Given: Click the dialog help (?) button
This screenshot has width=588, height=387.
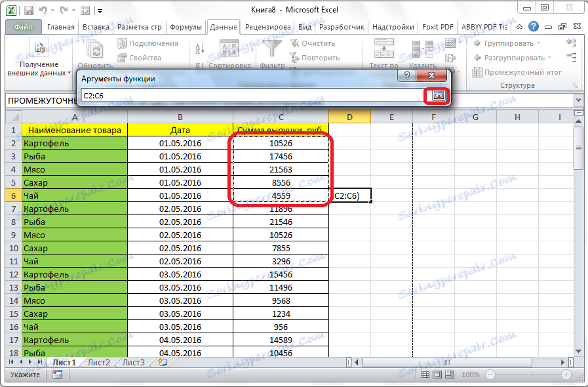Looking at the screenshot, I should tap(406, 76).
